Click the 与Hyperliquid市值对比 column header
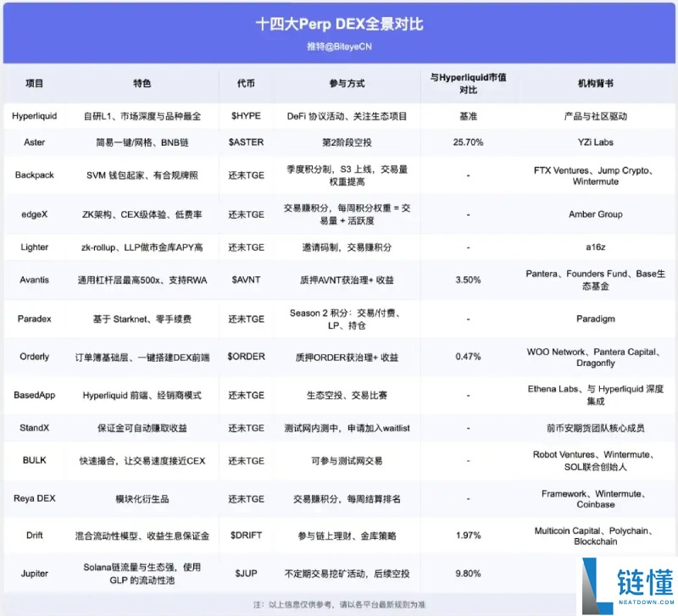The image size is (678, 616). (468, 83)
